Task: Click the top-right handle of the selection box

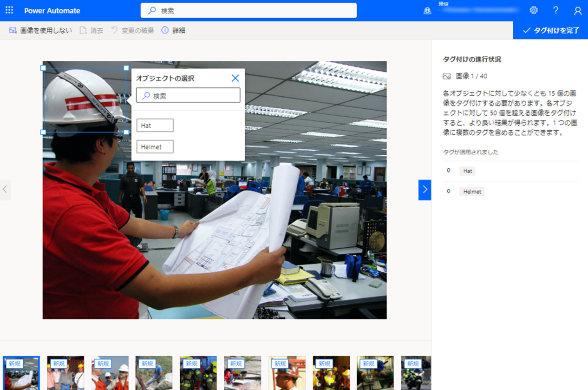Action: [126, 68]
